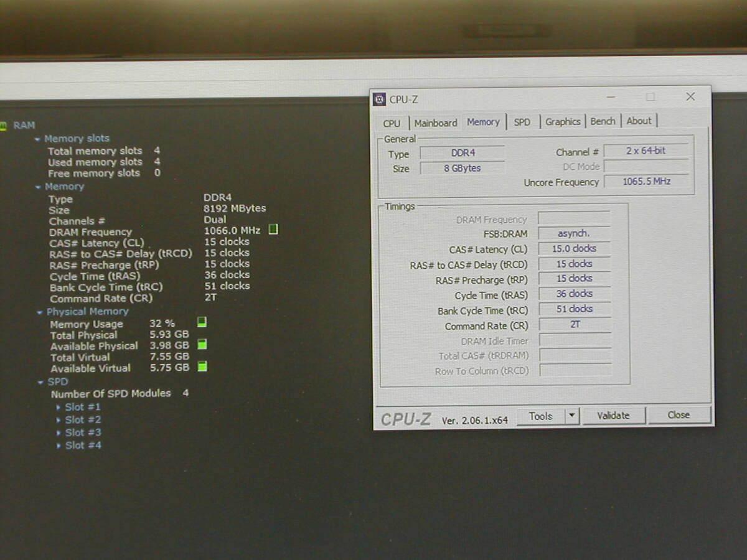The width and height of the screenshot is (747, 560).
Task: Go to the Bench tab
Action: click(x=603, y=121)
